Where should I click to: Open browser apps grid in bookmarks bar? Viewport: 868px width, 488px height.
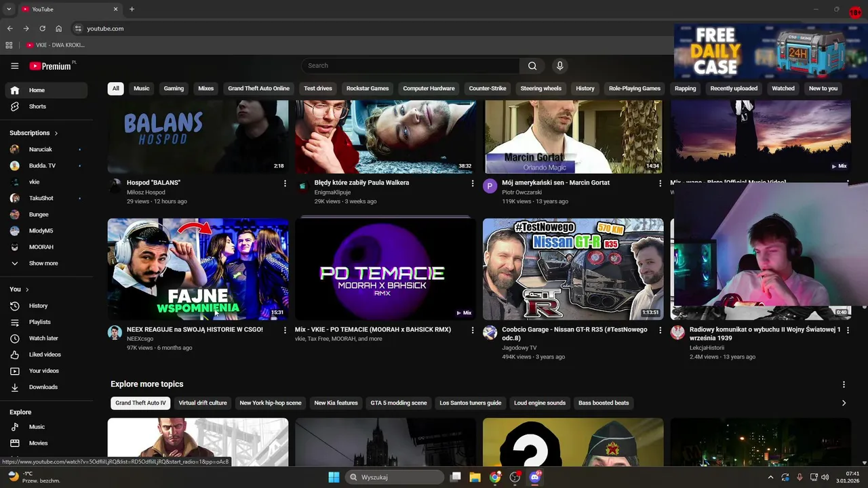click(9, 45)
